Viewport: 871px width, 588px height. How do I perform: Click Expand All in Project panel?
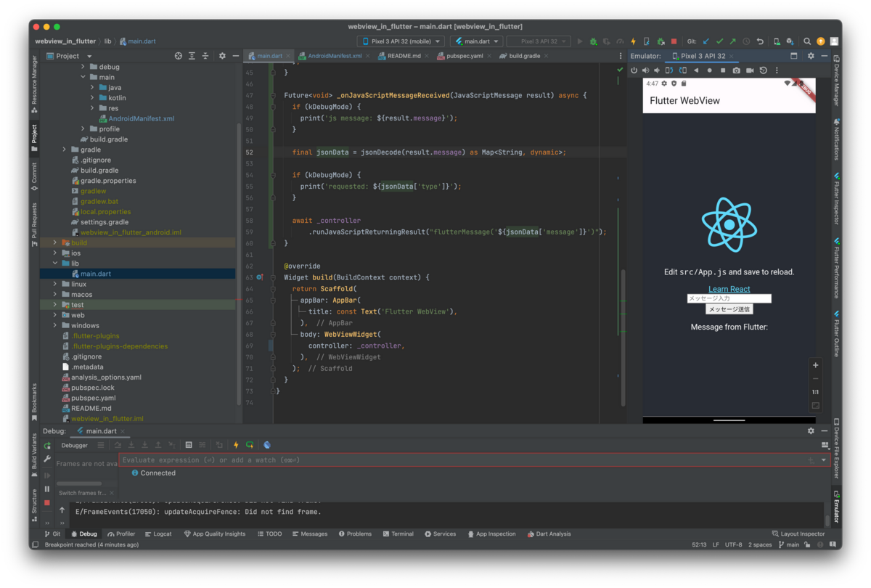[x=192, y=56]
